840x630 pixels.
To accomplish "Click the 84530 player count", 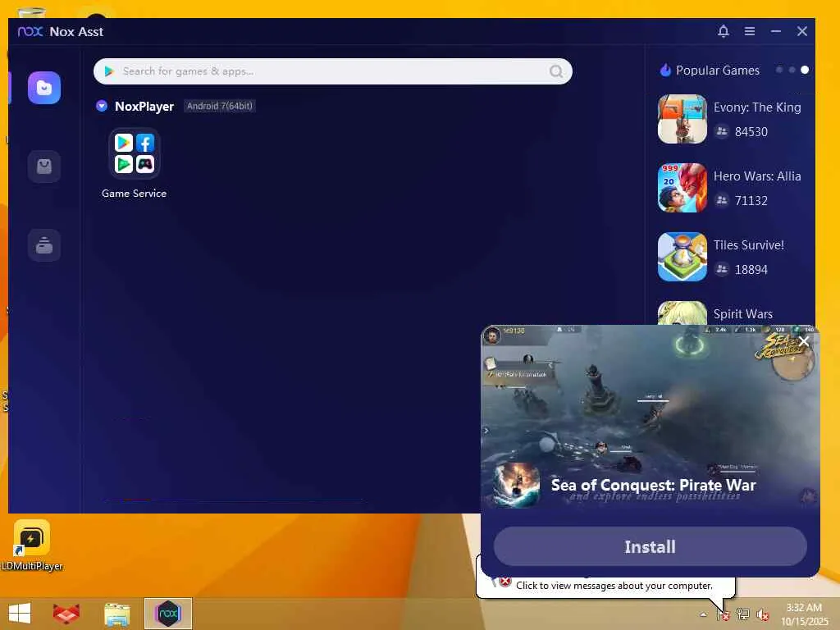I will coord(751,132).
